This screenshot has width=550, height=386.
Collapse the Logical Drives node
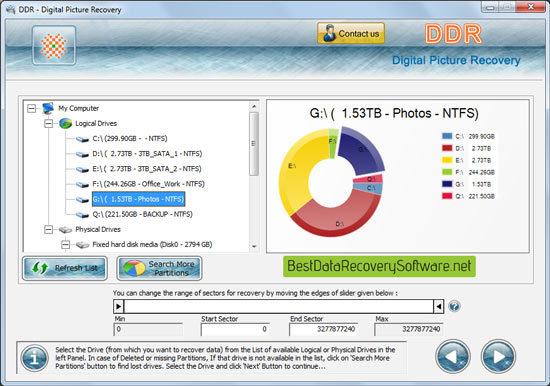click(48, 123)
